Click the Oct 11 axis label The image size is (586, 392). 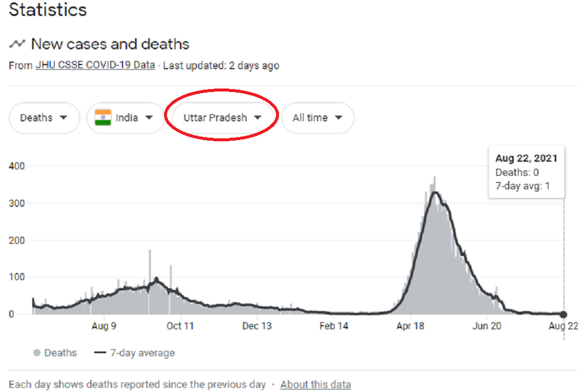pos(180,326)
